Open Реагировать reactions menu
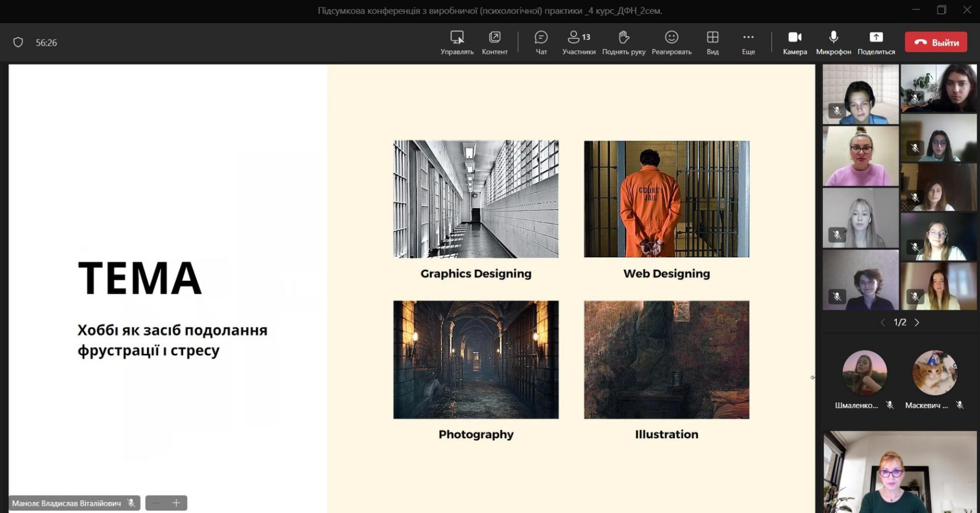This screenshot has height=513, width=980. pos(671,42)
